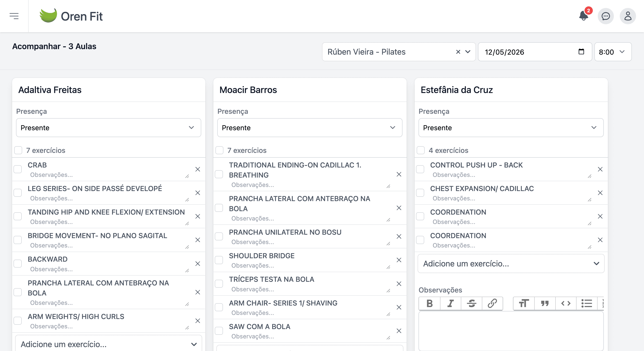Check the CRAB exercise checkbox

[x=18, y=169]
